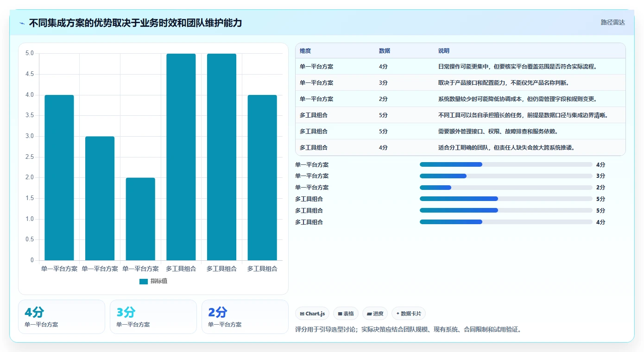Image resolution: width=644 pixels, height=352 pixels.
Task: Click the footer note starting with 评分用于引导选型讨论
Action: pyautogui.click(x=409, y=330)
